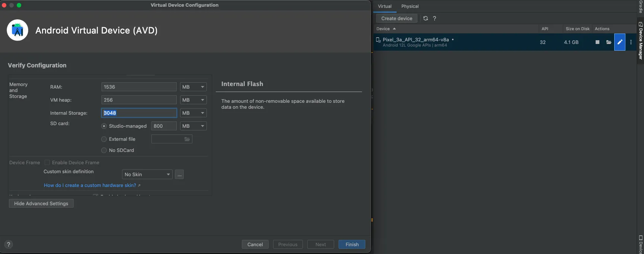
Task: Click the Hide Advanced Settings button
Action: 41,203
